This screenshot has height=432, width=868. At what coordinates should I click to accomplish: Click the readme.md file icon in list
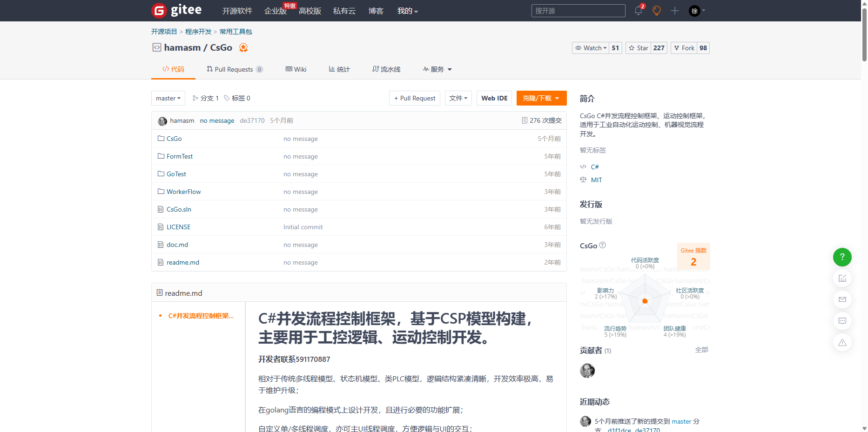tap(161, 262)
